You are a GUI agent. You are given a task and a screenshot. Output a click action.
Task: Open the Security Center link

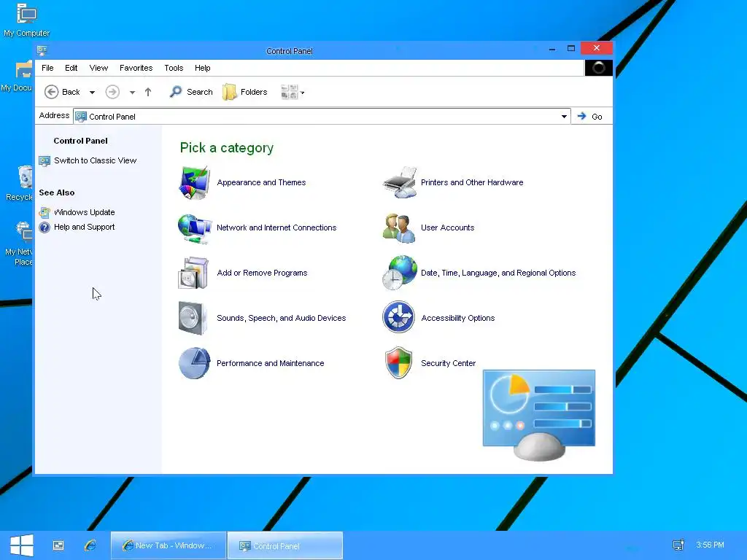[449, 363]
